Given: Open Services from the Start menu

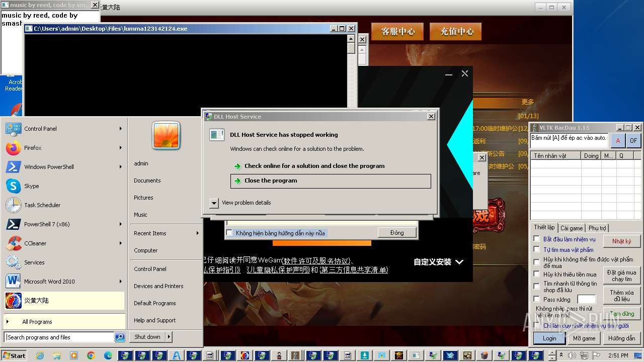Looking at the screenshot, I should pos(64,262).
